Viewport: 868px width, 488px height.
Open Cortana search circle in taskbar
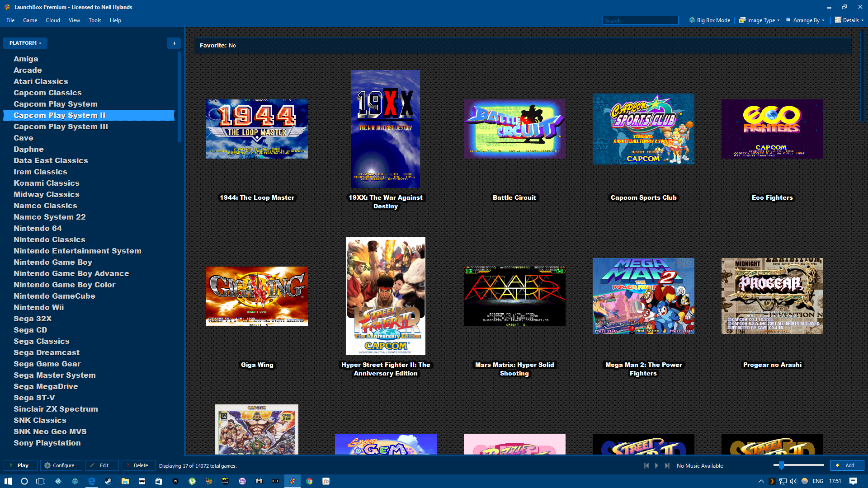click(x=24, y=481)
